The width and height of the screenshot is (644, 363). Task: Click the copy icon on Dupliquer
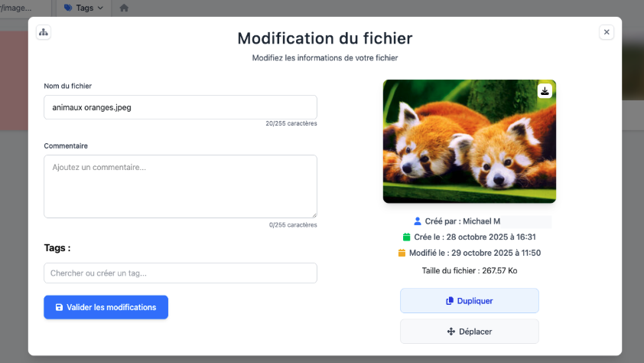pyautogui.click(x=450, y=301)
